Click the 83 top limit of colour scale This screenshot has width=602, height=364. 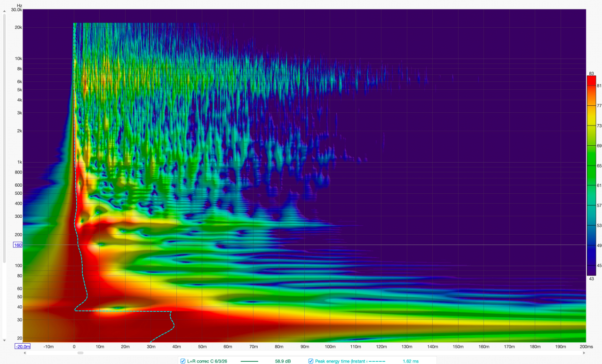pos(592,73)
